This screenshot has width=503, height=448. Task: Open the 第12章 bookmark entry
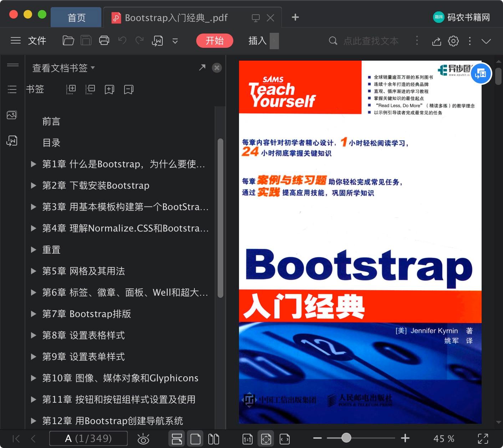click(112, 421)
